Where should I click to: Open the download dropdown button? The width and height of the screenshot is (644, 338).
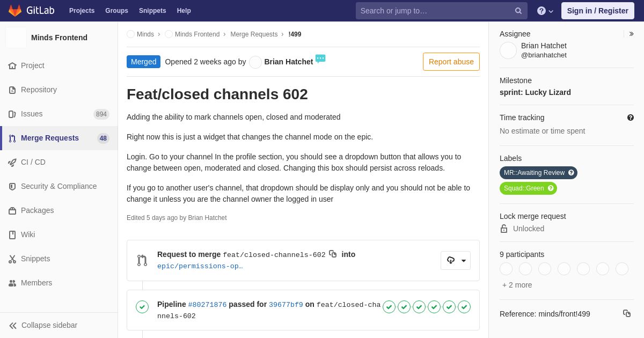pos(456,260)
